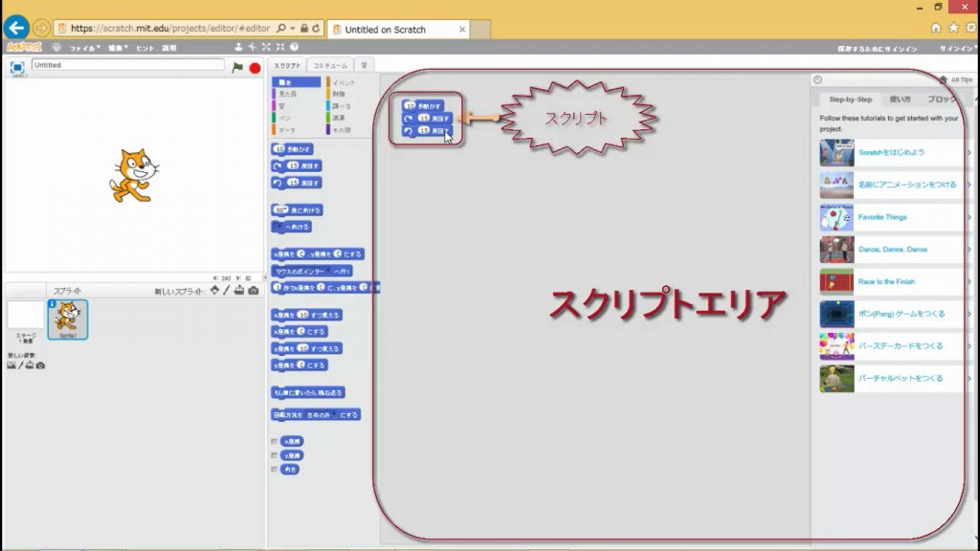Open the language globe menu
980x551 pixels.
click(56, 48)
